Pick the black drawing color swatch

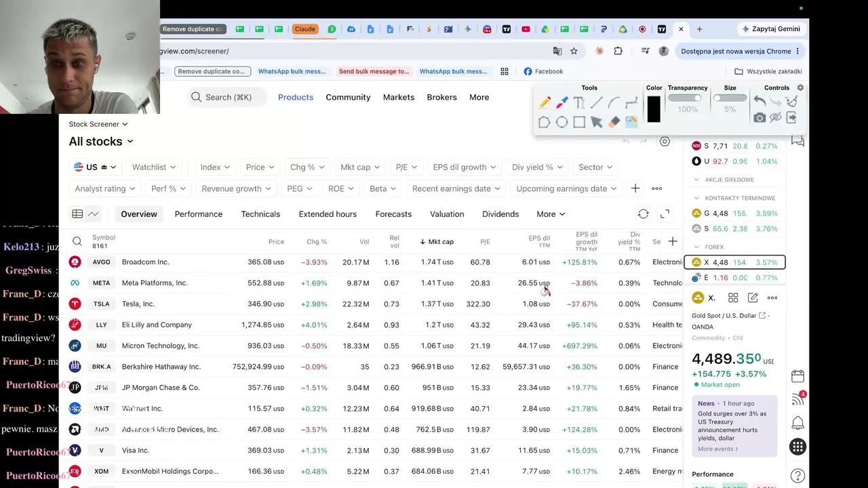click(x=654, y=109)
